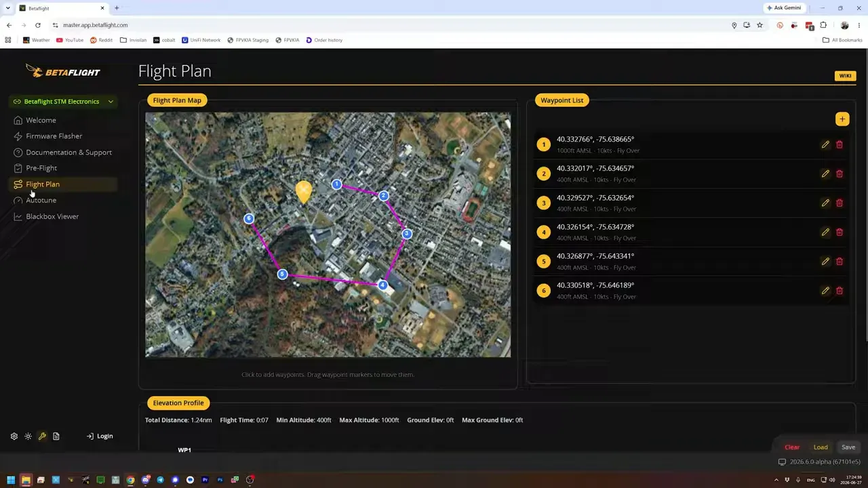Screen dimensions: 868x488
Task: Clear the flight plan
Action: click(x=792, y=447)
